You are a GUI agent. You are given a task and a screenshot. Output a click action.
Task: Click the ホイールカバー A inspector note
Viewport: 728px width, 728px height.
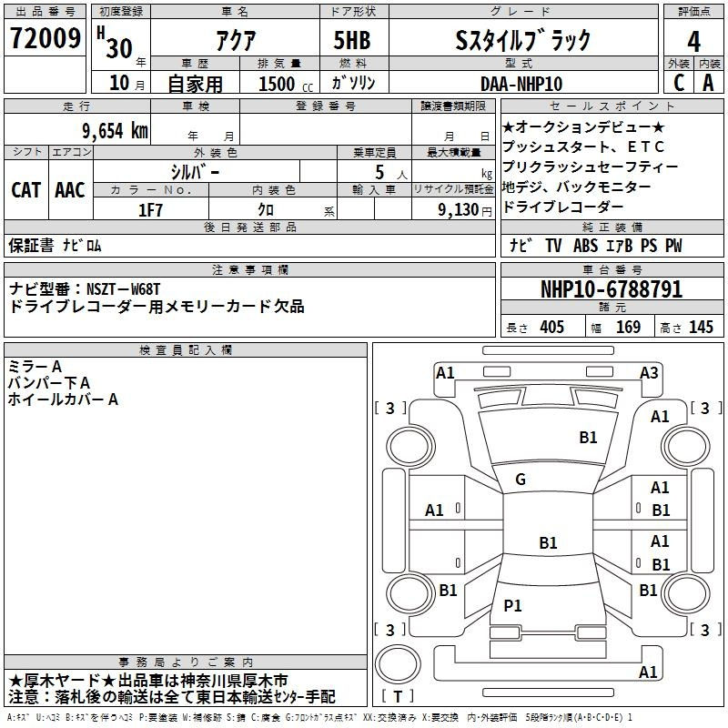coord(64,399)
